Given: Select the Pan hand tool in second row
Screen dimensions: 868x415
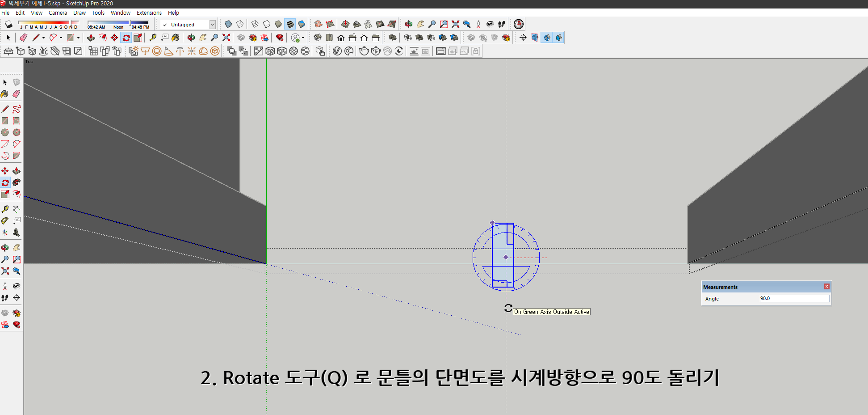Looking at the screenshot, I should tap(203, 38).
